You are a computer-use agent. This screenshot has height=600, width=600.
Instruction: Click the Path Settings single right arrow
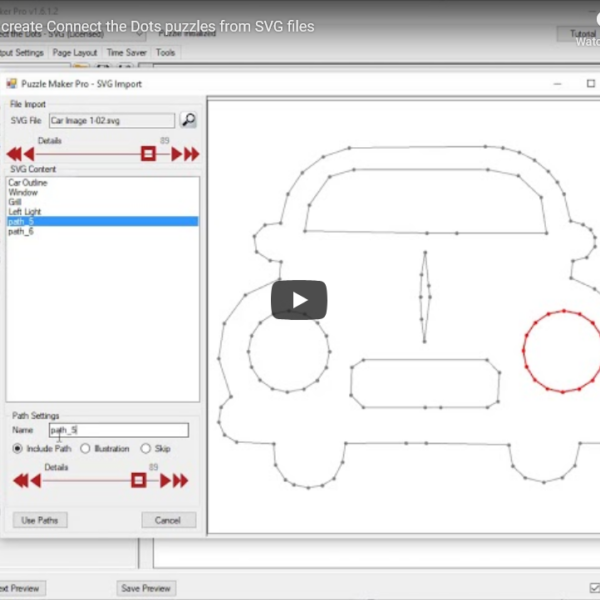pos(166,481)
